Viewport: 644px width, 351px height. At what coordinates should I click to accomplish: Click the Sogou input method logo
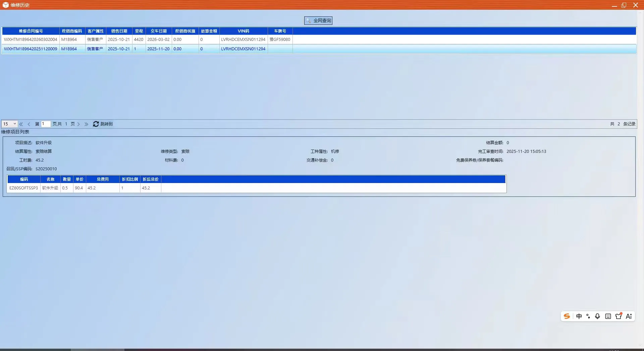click(567, 316)
